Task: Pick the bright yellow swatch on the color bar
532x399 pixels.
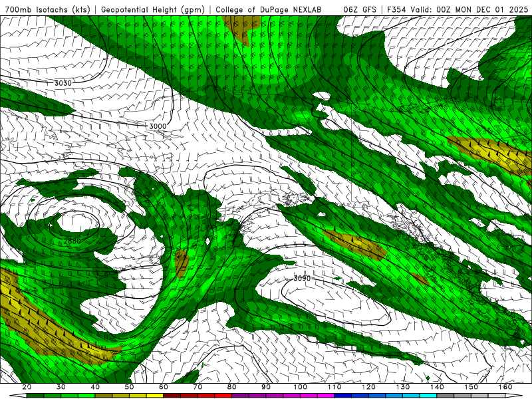Action: 155,396
